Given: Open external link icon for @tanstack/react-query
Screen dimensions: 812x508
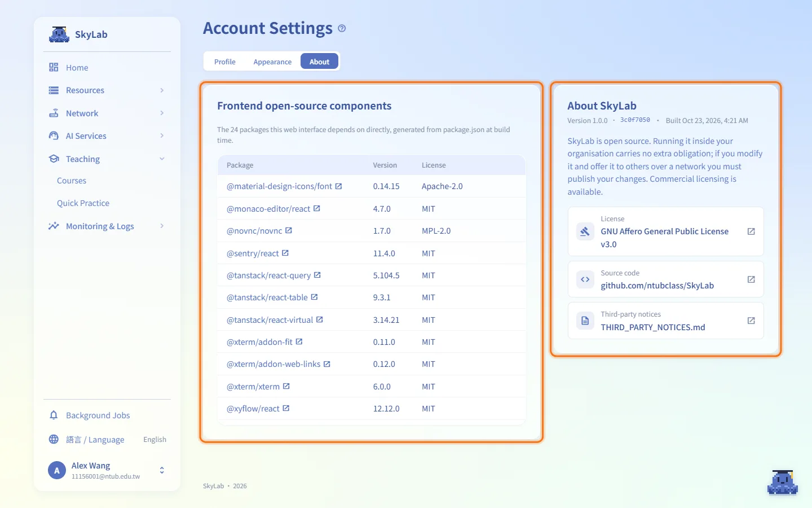Looking at the screenshot, I should click(317, 275).
